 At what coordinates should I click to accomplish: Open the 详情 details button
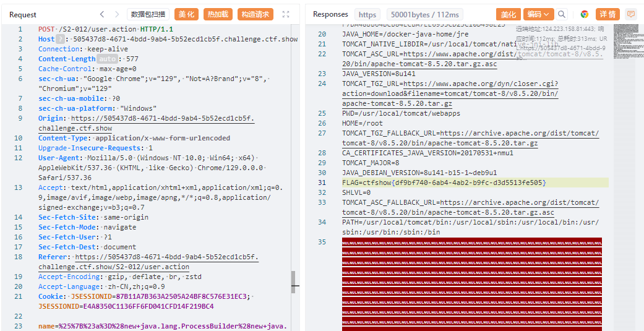click(608, 14)
